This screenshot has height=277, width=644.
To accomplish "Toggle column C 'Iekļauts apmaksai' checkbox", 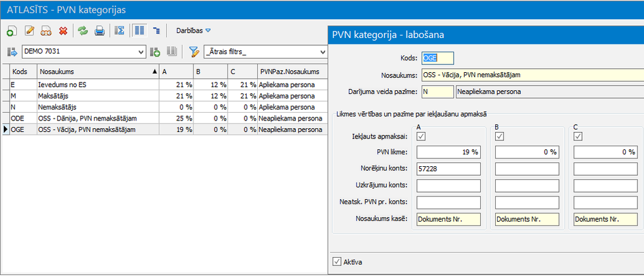I will tap(578, 136).
